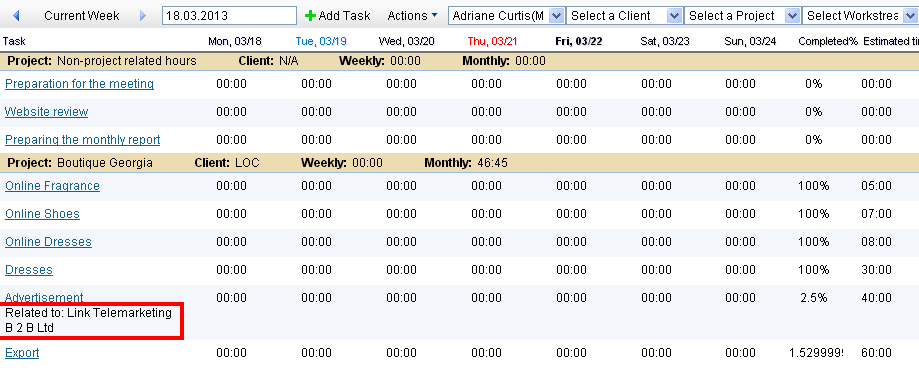This screenshot has width=919, height=368.
Task: Open the Adriane Curtis user dropdown
Action: point(507,16)
